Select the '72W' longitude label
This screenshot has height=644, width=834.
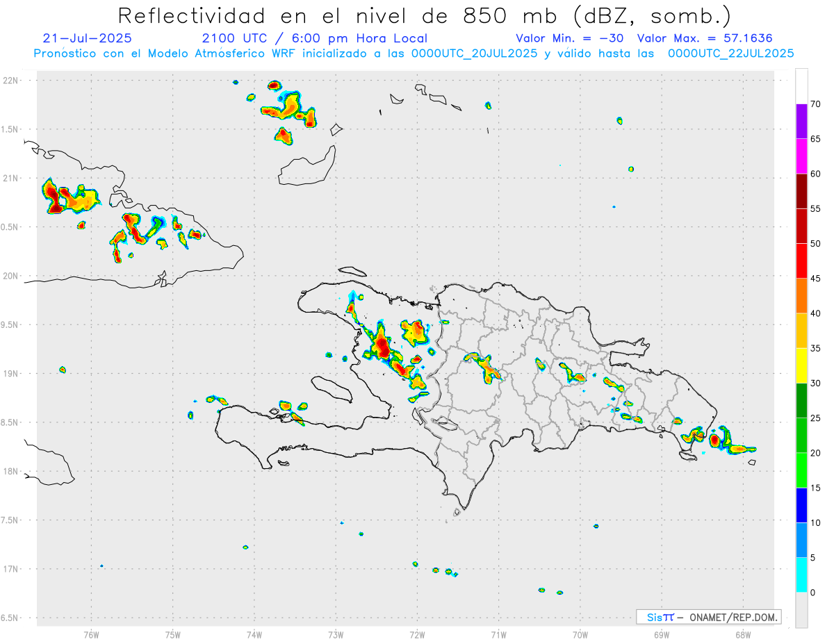tap(417, 634)
